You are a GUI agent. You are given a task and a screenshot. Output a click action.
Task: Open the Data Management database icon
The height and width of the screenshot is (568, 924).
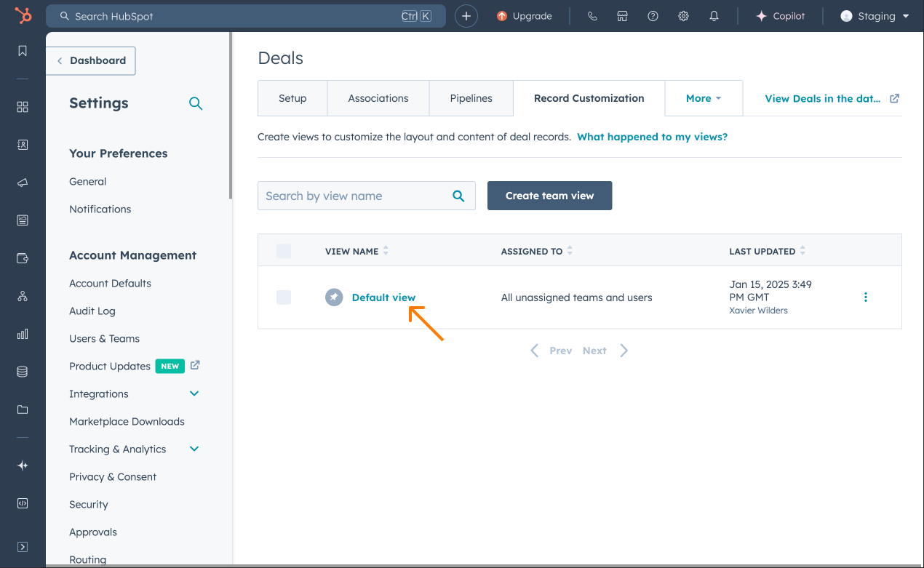[23, 372]
